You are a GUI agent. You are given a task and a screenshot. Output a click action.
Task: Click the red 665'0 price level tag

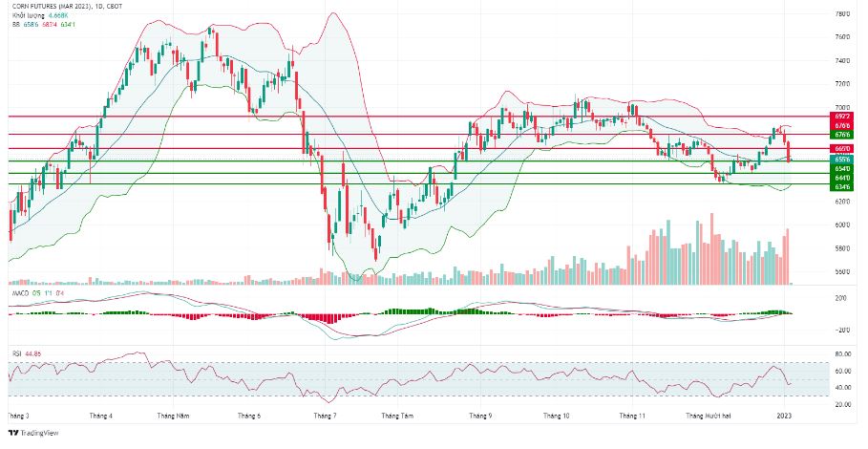click(x=842, y=149)
